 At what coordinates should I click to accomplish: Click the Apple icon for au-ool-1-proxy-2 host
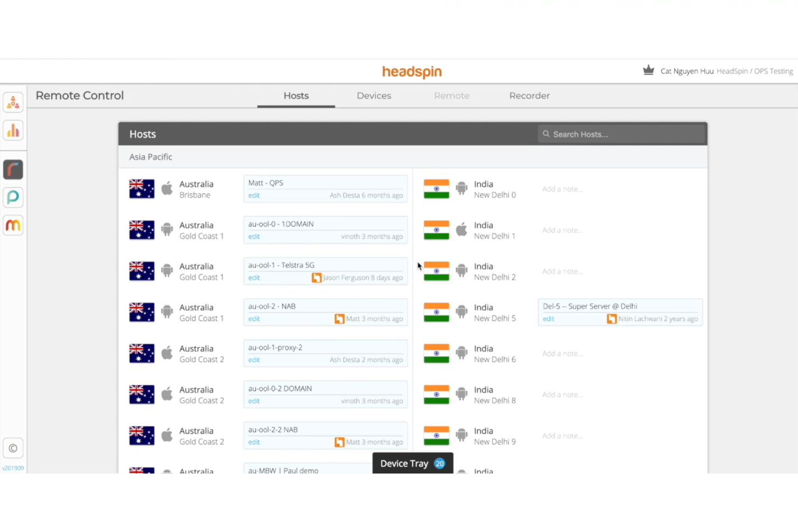click(167, 353)
